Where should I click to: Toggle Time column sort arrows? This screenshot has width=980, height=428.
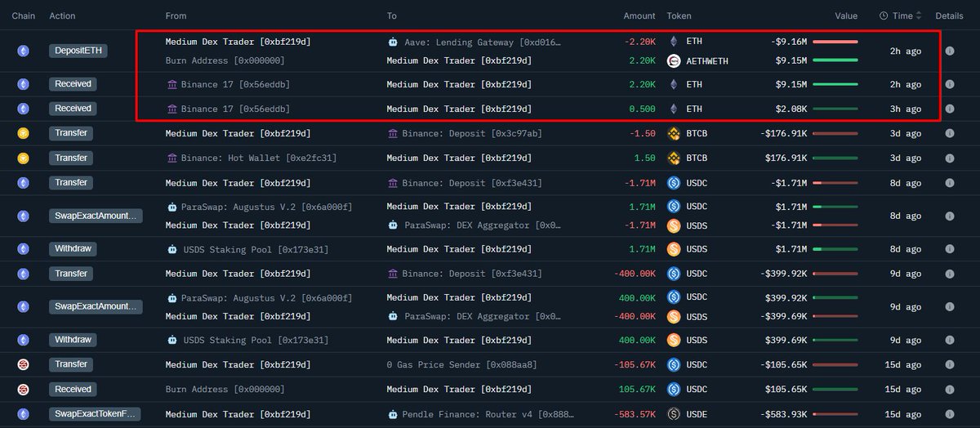pos(920,16)
